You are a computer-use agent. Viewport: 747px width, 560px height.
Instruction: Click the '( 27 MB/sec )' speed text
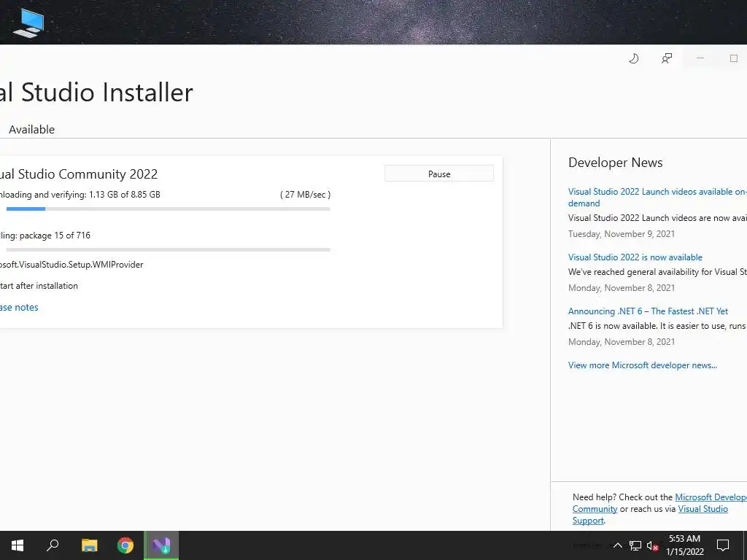pos(306,194)
